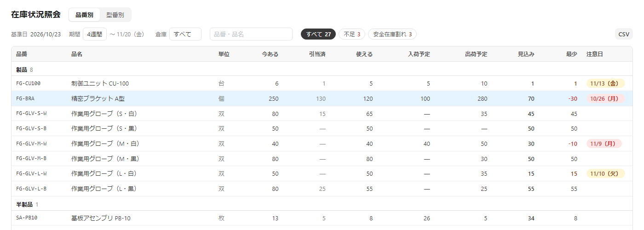
Task: Collapse the 製品 8 group row
Action: pos(322,69)
